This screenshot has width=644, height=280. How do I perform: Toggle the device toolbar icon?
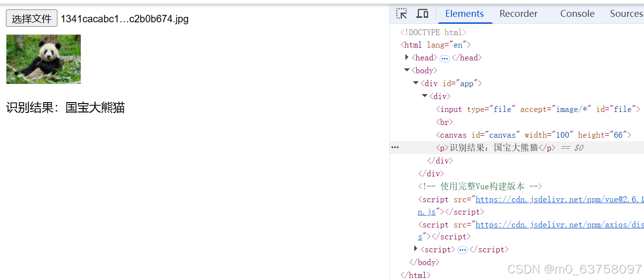pos(422,14)
